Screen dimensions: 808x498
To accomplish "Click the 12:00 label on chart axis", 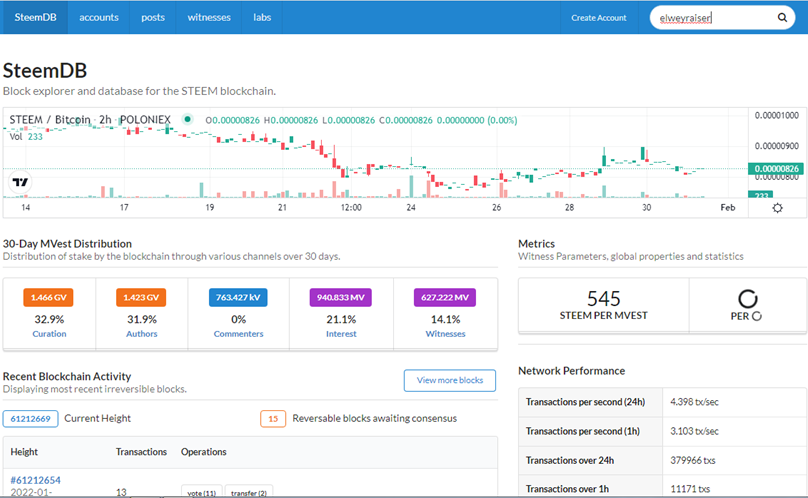I will click(351, 207).
